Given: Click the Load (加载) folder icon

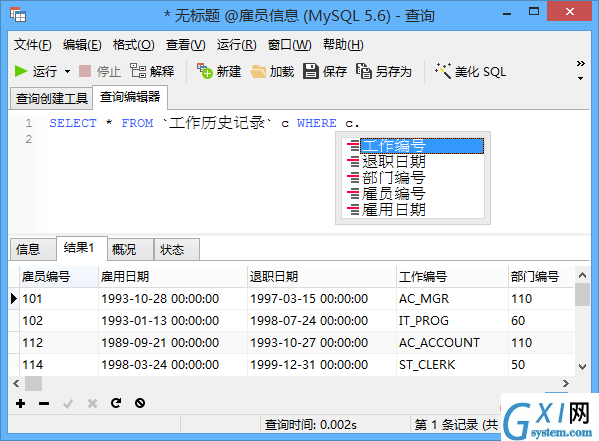Looking at the screenshot, I should tap(258, 71).
